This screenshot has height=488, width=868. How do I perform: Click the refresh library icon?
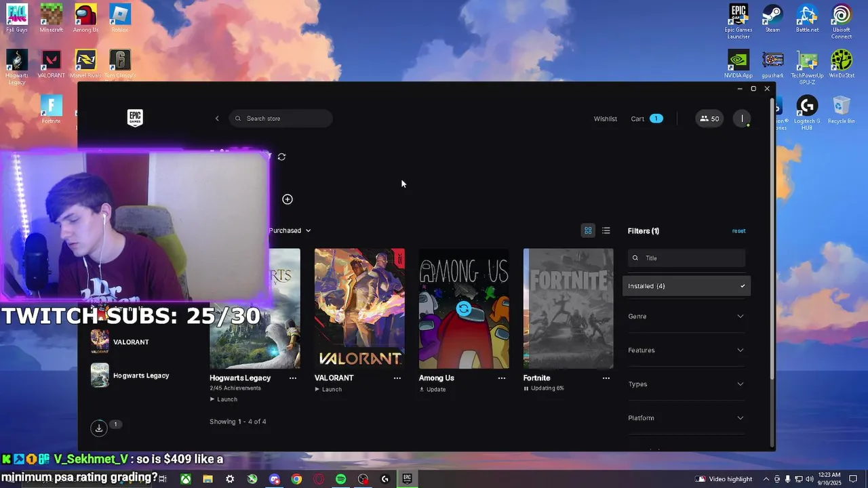(x=281, y=157)
